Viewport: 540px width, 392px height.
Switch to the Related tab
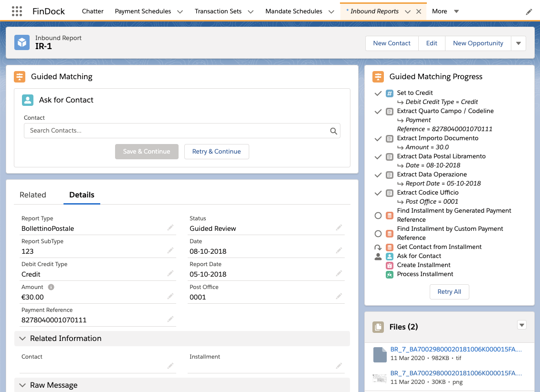33,195
